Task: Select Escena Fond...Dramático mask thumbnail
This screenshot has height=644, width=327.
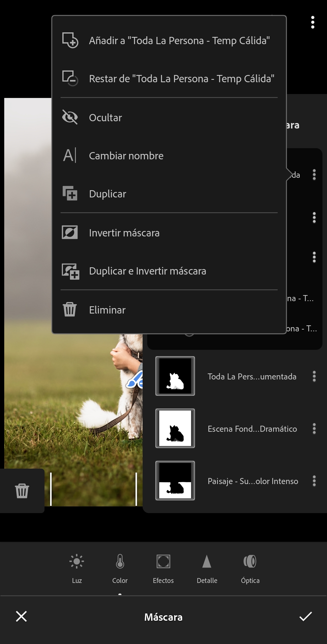Action: pos(175,428)
